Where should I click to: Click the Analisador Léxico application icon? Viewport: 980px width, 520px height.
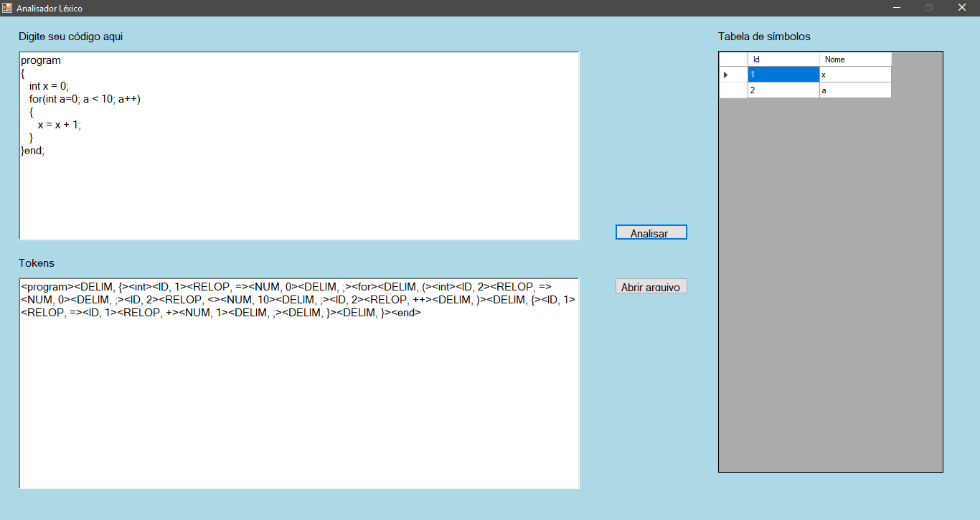tap(8, 7)
